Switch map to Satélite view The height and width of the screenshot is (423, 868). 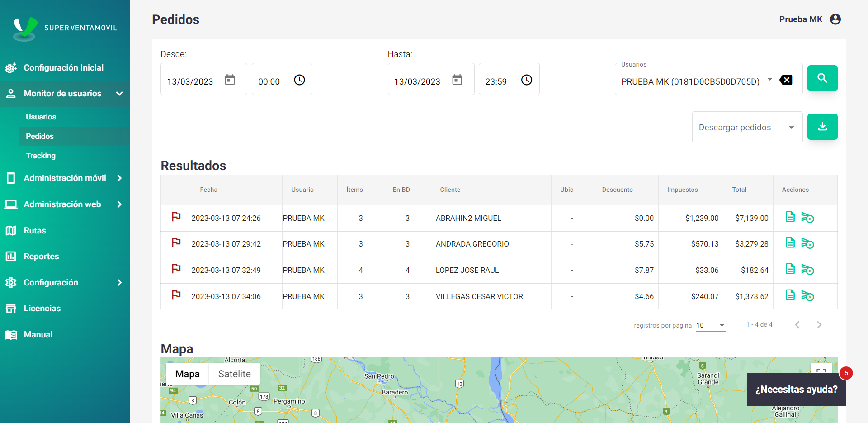234,374
